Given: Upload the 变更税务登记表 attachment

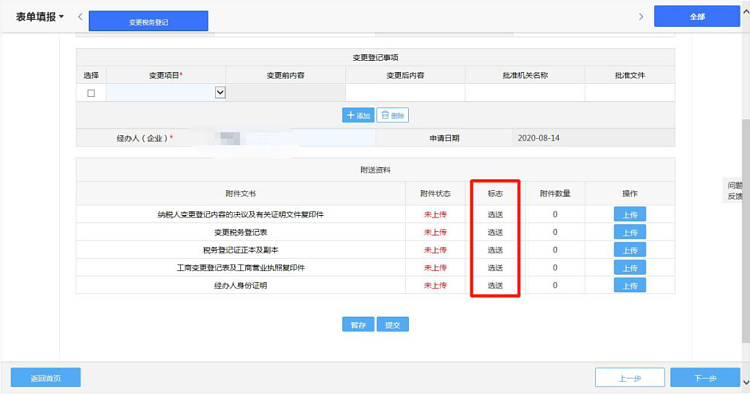Looking at the screenshot, I should (x=630, y=232).
